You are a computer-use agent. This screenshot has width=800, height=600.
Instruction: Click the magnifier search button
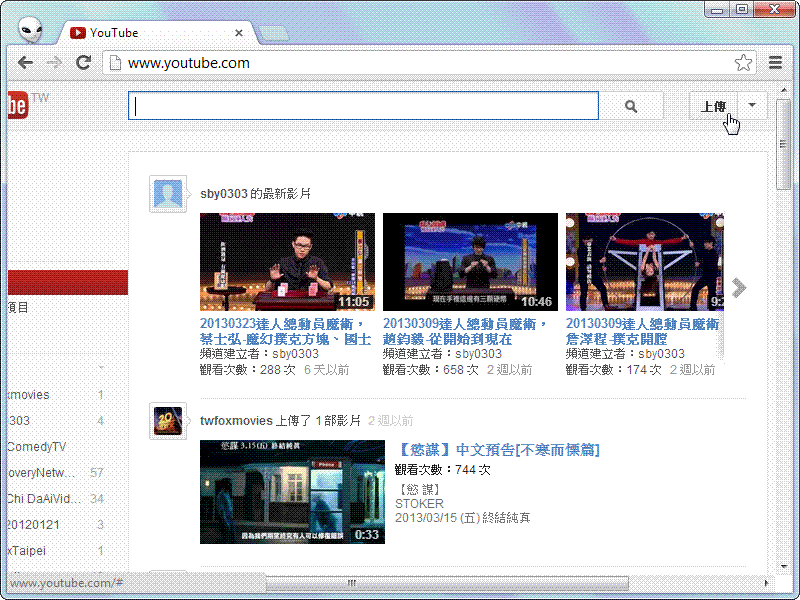[631, 106]
